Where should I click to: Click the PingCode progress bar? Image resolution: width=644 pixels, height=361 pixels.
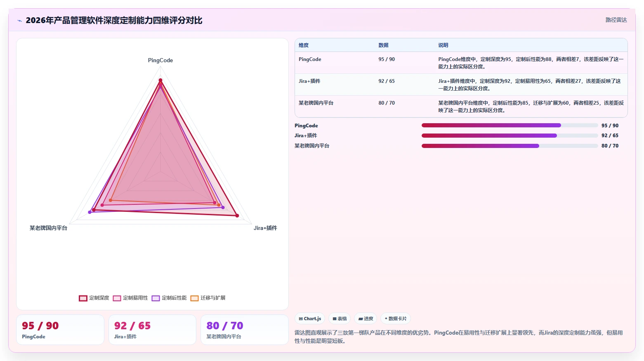pos(510,125)
